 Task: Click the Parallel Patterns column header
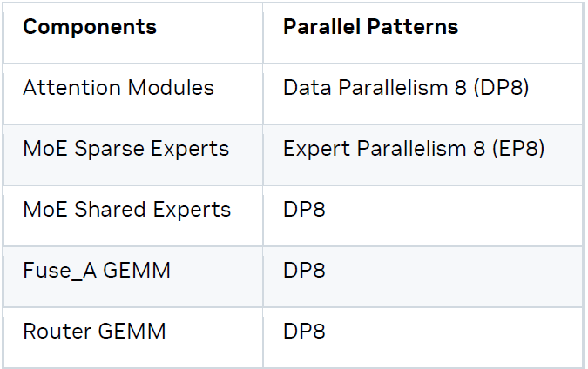[x=370, y=27]
